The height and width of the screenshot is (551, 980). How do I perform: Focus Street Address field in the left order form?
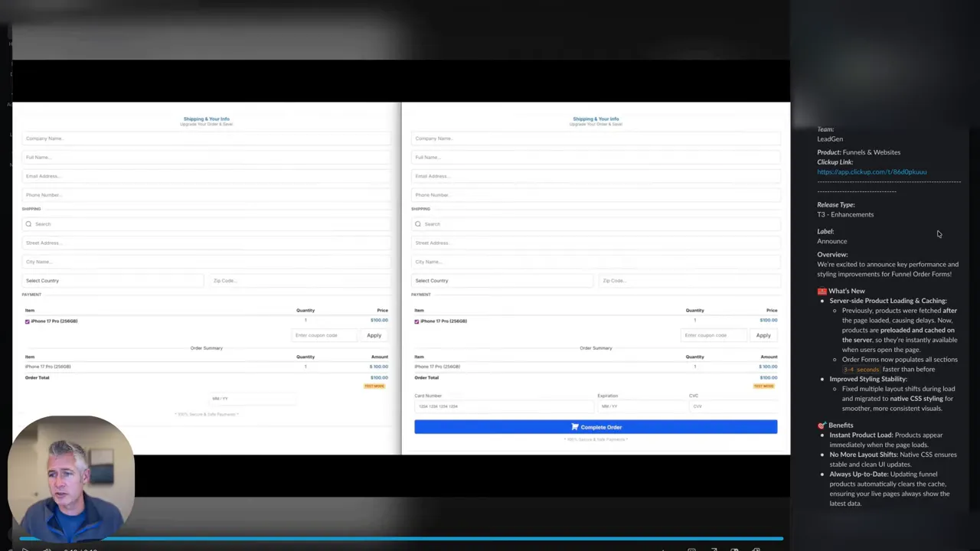[206, 243]
